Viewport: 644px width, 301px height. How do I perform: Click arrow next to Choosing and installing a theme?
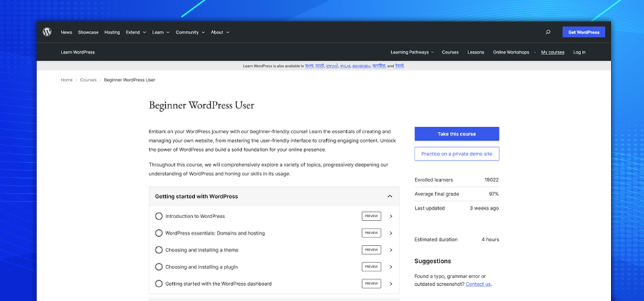point(390,250)
